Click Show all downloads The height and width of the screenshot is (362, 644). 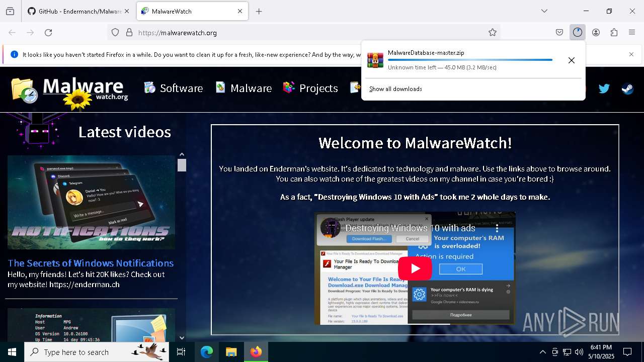tap(395, 89)
